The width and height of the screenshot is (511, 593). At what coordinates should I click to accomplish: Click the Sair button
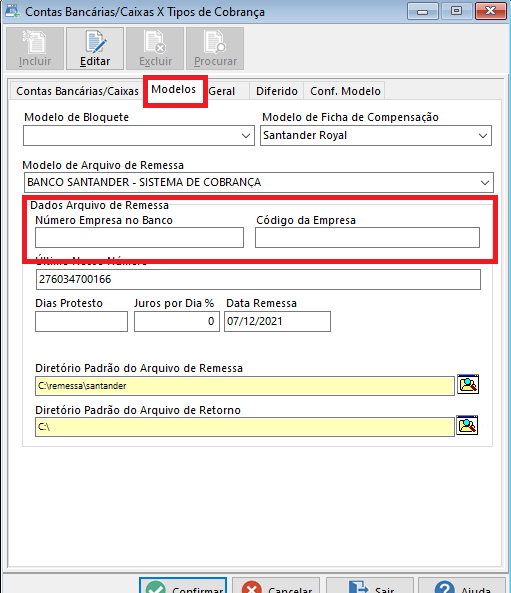370,586
